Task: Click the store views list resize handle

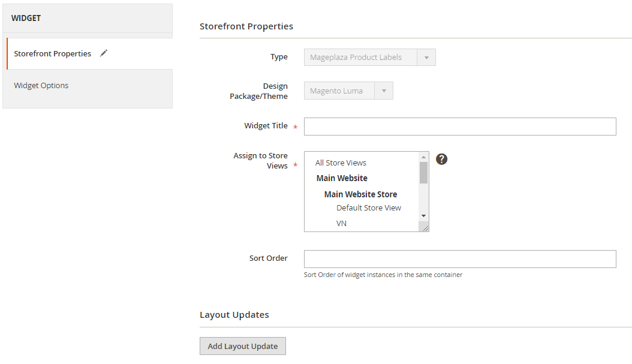Action: click(x=425, y=227)
